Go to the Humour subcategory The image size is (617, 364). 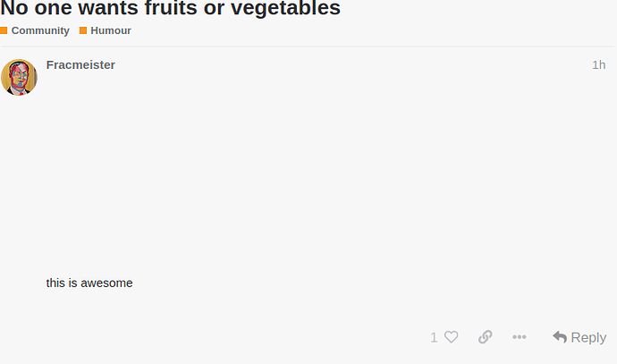111,30
